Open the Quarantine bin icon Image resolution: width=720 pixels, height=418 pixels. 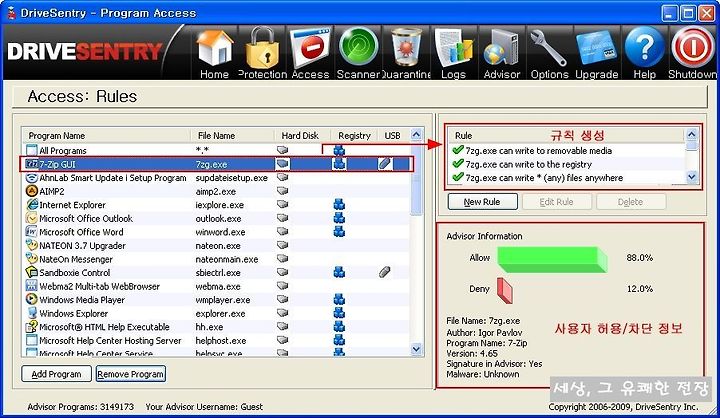(x=406, y=53)
